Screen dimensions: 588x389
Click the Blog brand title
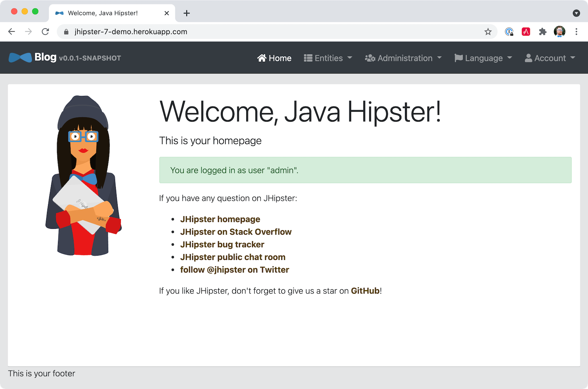tap(45, 57)
